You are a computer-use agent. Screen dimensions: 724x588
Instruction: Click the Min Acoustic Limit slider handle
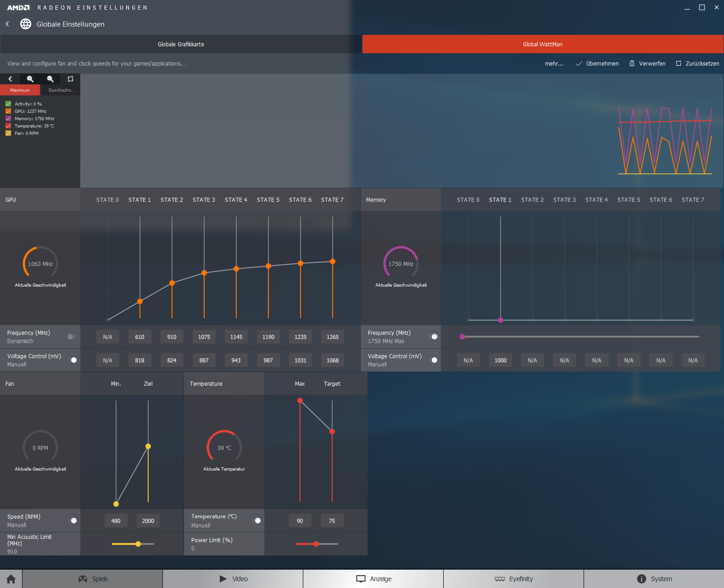point(138,544)
